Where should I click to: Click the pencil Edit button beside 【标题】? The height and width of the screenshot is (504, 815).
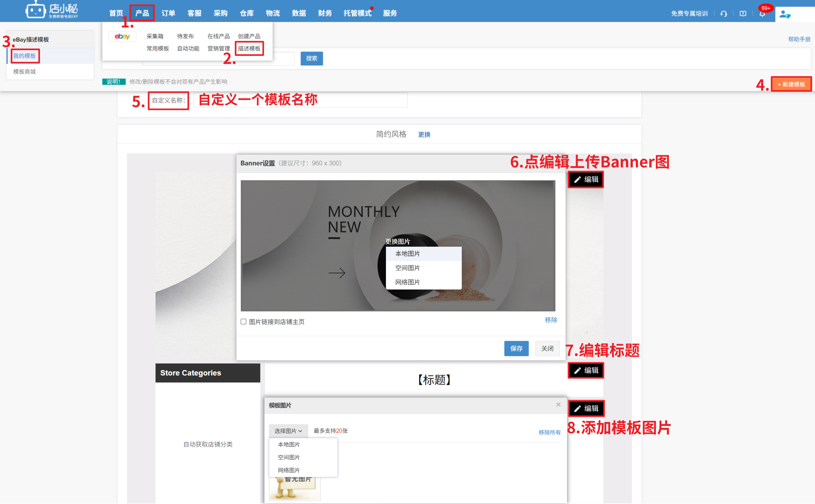tap(586, 370)
